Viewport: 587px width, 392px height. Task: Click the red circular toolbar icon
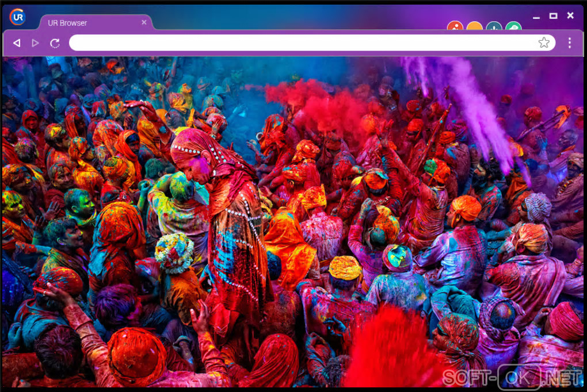(455, 25)
